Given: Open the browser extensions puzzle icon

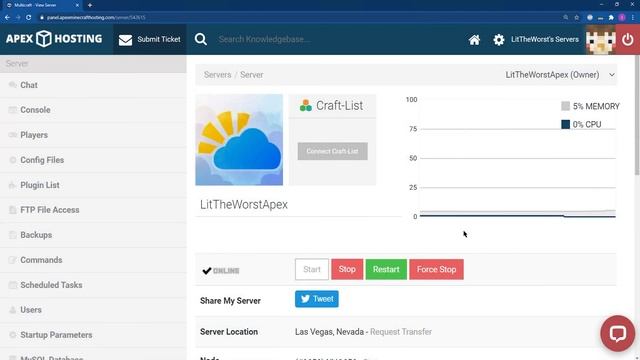Looking at the screenshot, I should [x=611, y=17].
